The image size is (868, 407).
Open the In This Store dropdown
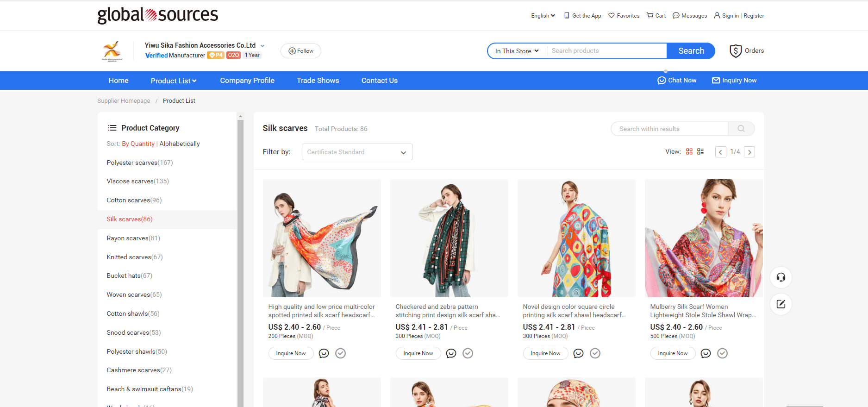coord(517,51)
